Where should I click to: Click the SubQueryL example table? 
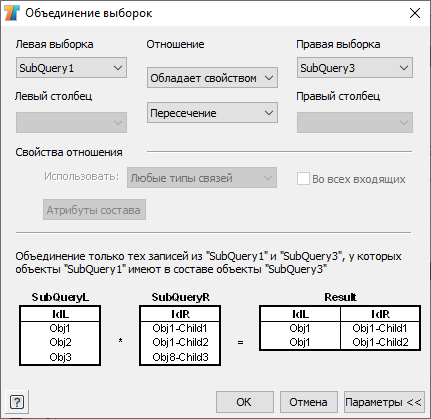pyautogui.click(x=60, y=335)
